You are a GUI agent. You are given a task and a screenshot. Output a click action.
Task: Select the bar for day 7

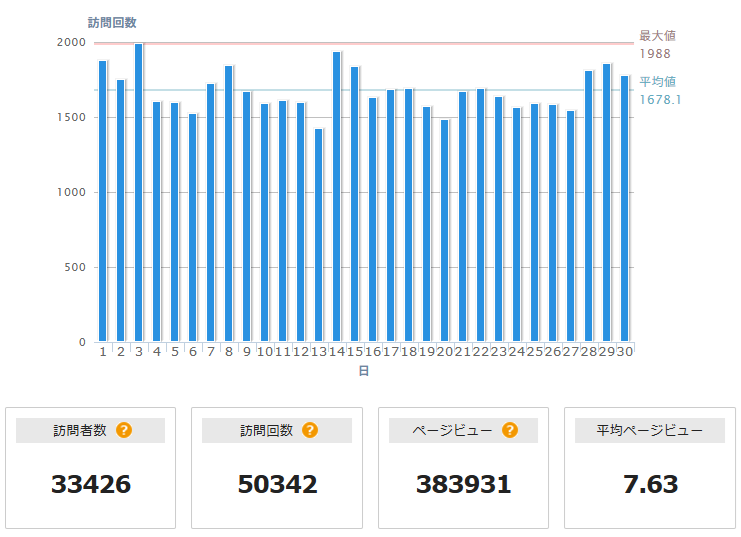tap(210, 213)
